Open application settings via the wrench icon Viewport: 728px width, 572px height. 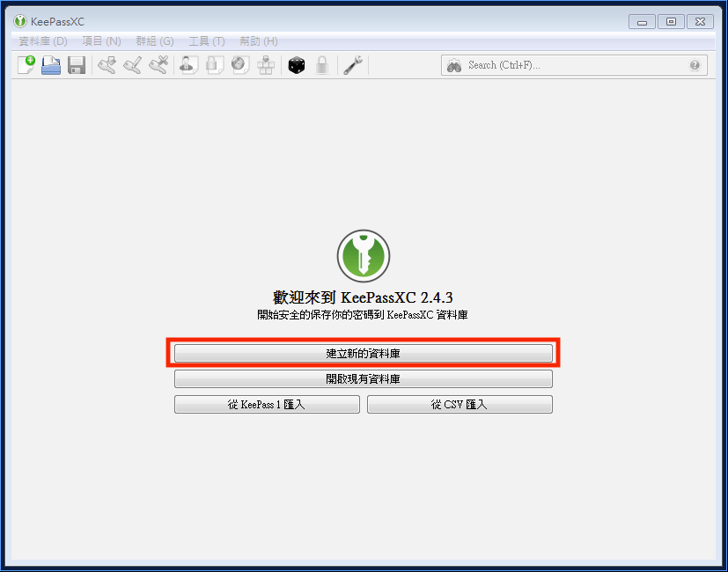(x=352, y=64)
